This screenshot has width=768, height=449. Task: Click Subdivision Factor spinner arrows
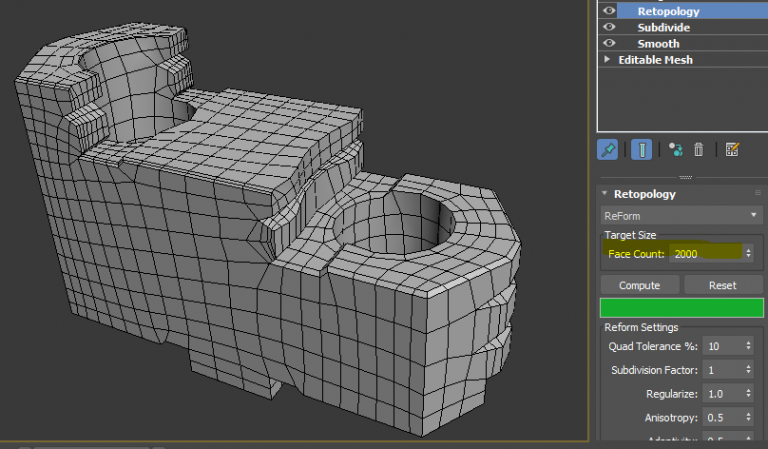coord(748,370)
